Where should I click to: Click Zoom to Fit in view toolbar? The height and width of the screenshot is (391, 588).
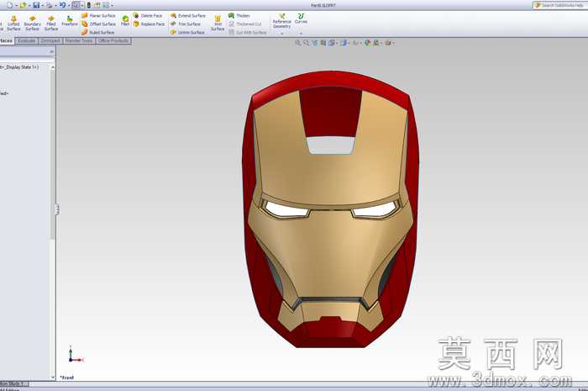(x=297, y=43)
